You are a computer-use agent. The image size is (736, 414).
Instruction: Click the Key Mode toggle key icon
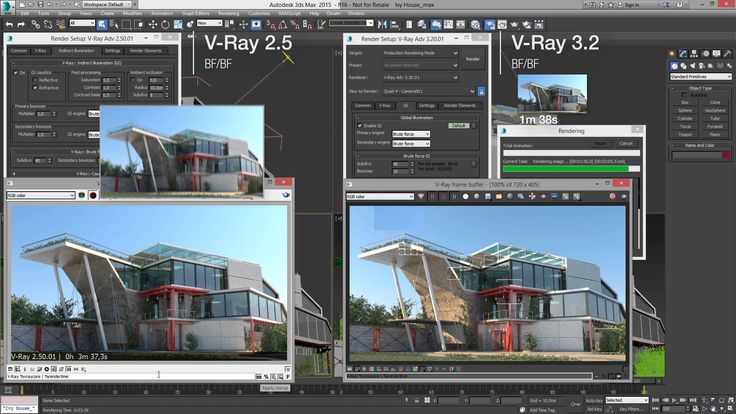coord(575,404)
